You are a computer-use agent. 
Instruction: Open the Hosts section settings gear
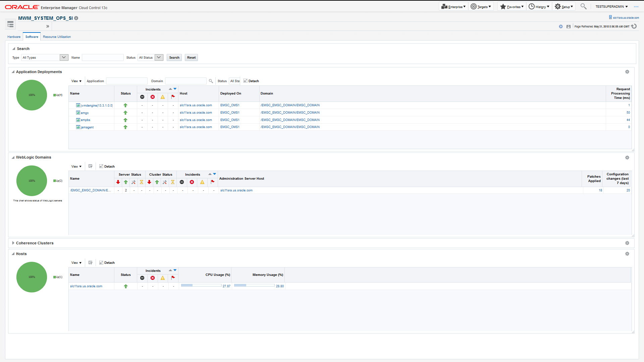(x=627, y=254)
